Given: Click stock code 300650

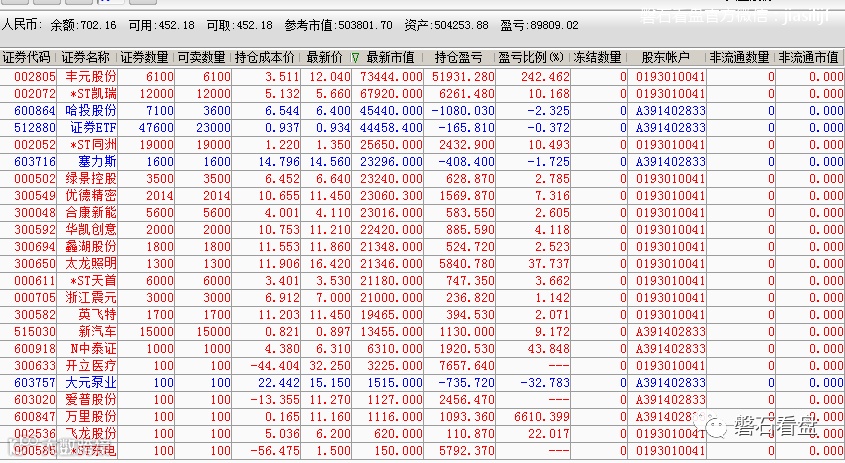Looking at the screenshot, I should coord(35,264).
